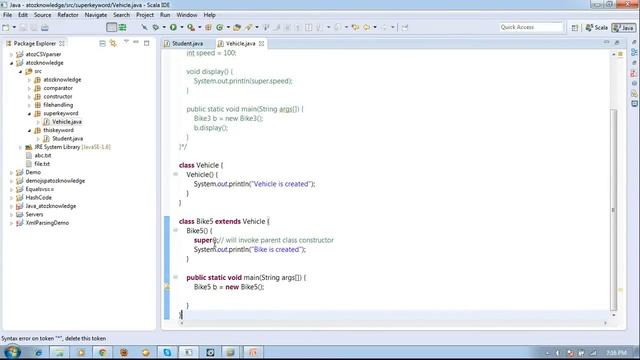Collapse the superkeyword package

(x=29, y=113)
